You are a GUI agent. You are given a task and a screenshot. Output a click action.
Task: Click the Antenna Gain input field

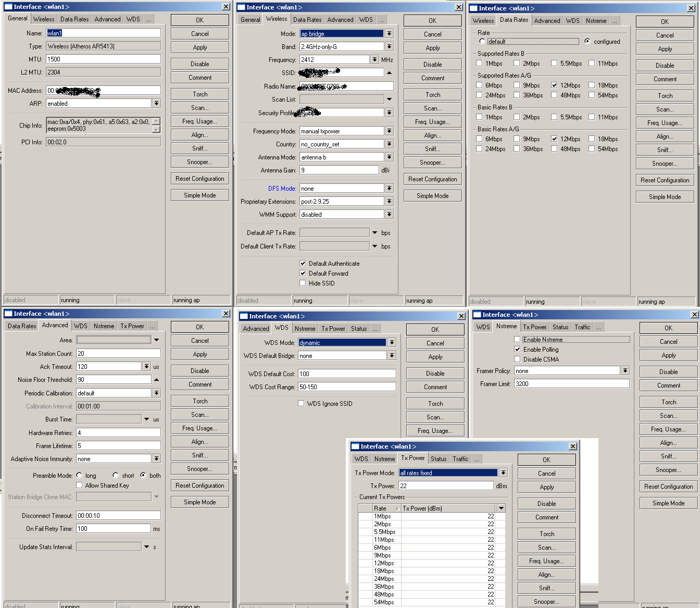(339, 170)
